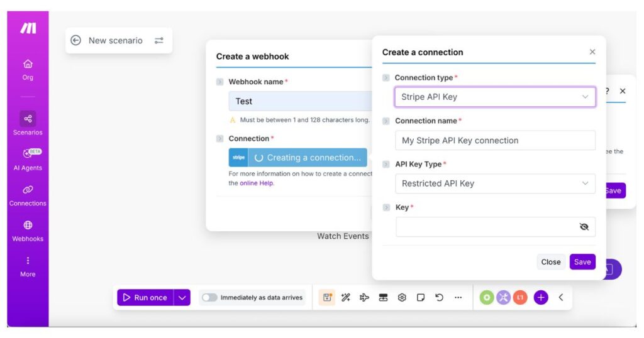The height and width of the screenshot is (338, 644).
Task: Click the New scenario title
Action: click(116, 40)
